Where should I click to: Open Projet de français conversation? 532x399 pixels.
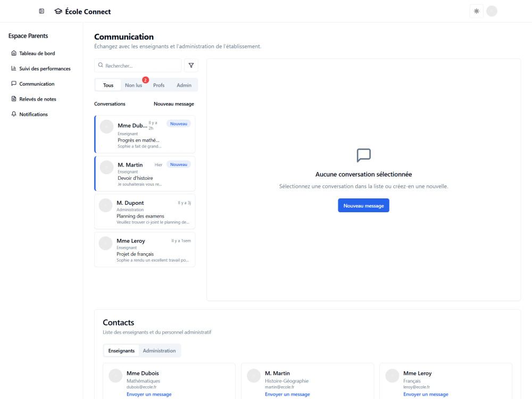point(145,250)
